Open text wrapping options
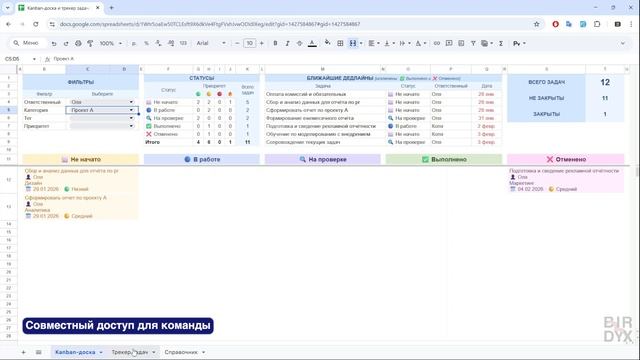Screen dimensions: 640x360 tap(405, 43)
